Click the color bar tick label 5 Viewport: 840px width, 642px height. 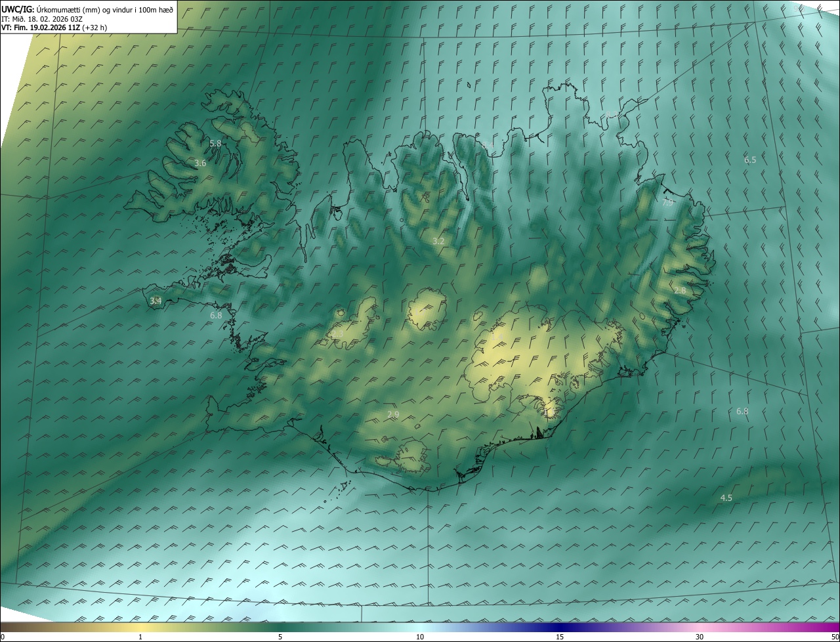280,637
